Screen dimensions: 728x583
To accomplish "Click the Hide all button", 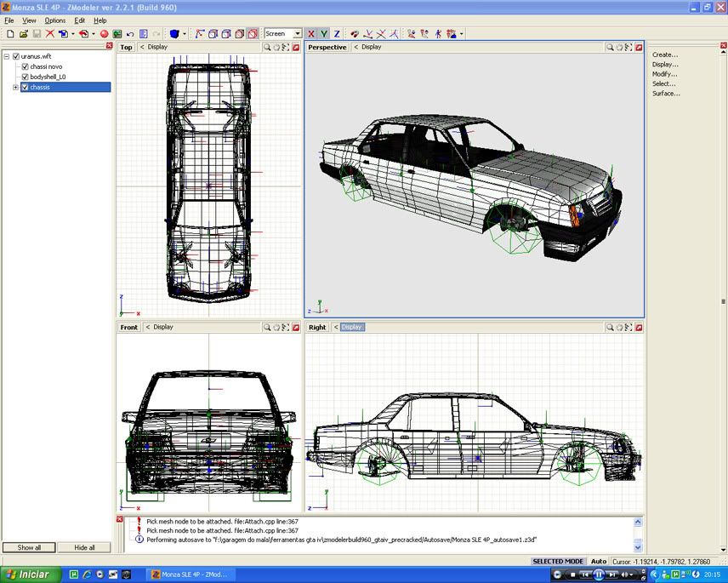I will pos(84,547).
